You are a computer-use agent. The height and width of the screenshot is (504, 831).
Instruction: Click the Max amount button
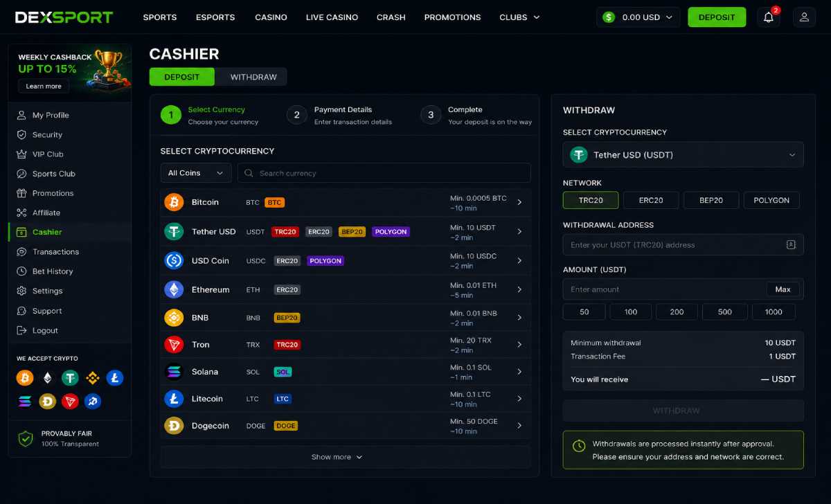(x=783, y=289)
